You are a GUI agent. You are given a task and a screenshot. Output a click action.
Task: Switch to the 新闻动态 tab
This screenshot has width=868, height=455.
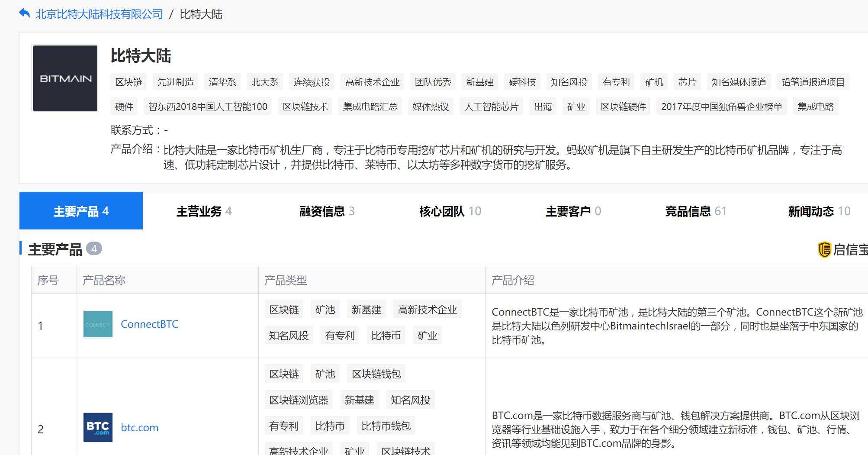coord(819,211)
